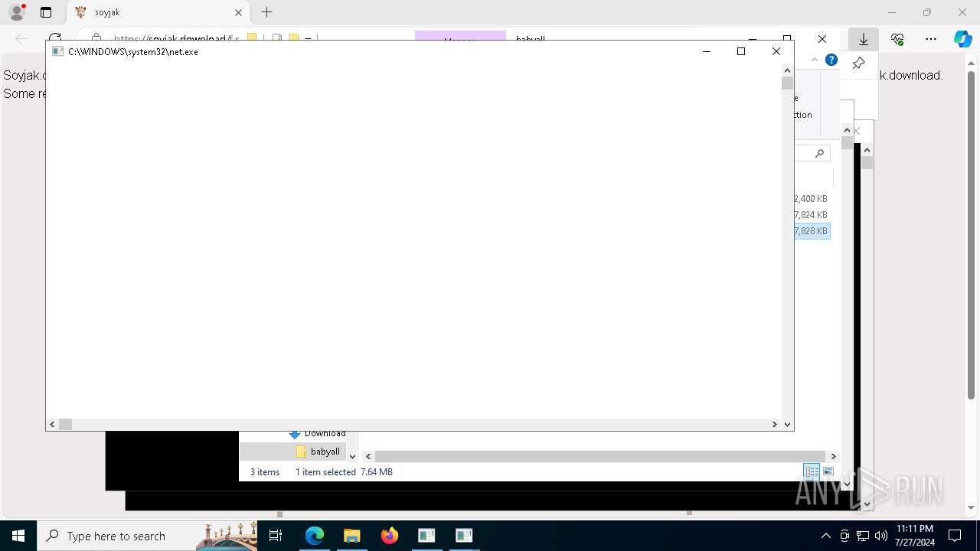
Task: Open Edge Settings and more menu
Action: point(931,39)
